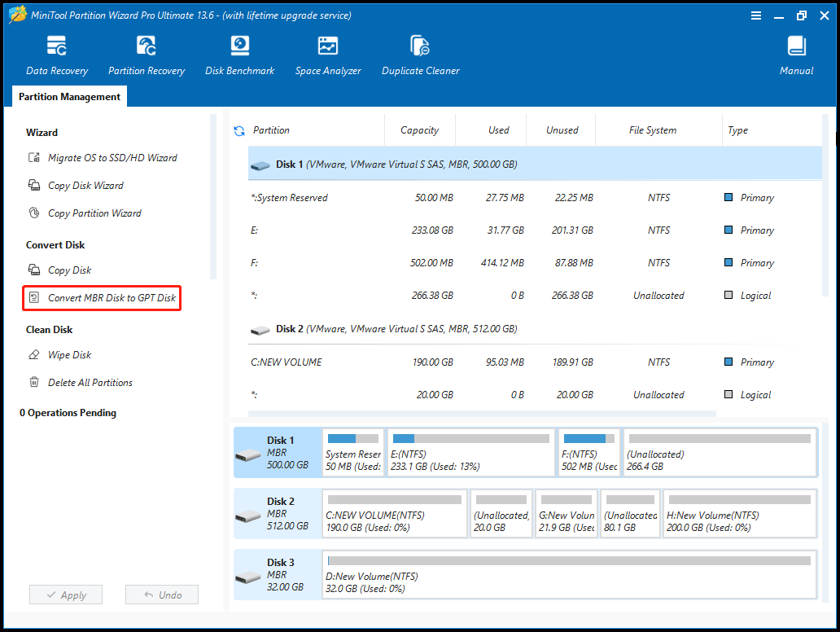This screenshot has width=840, height=632.
Task: Select Disk 2 in the disk map
Action: [x=278, y=514]
